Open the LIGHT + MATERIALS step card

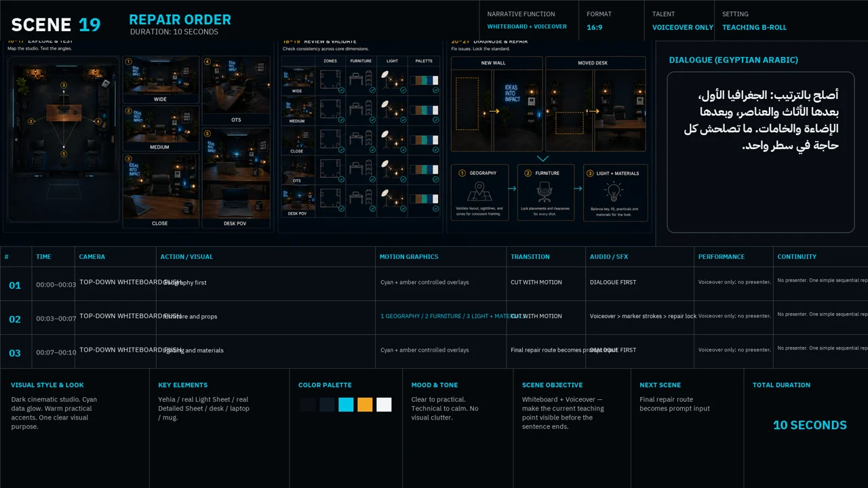[x=616, y=192]
